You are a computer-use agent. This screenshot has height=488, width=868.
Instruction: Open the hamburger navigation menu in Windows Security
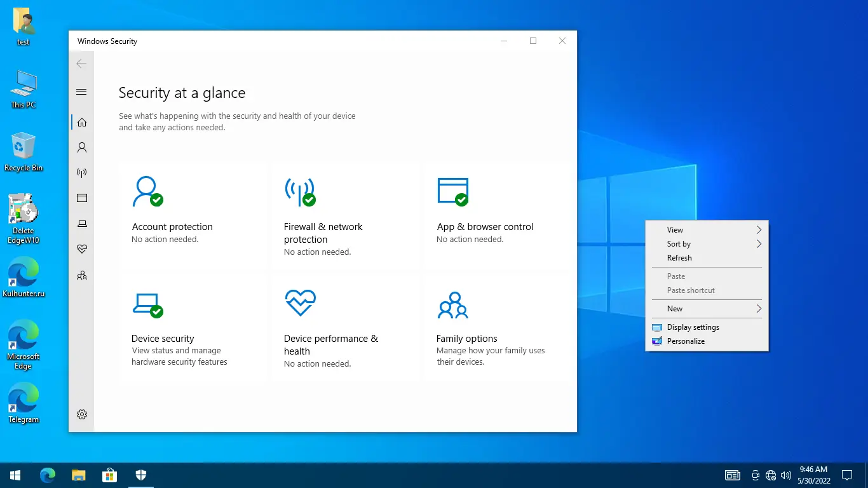click(x=81, y=91)
